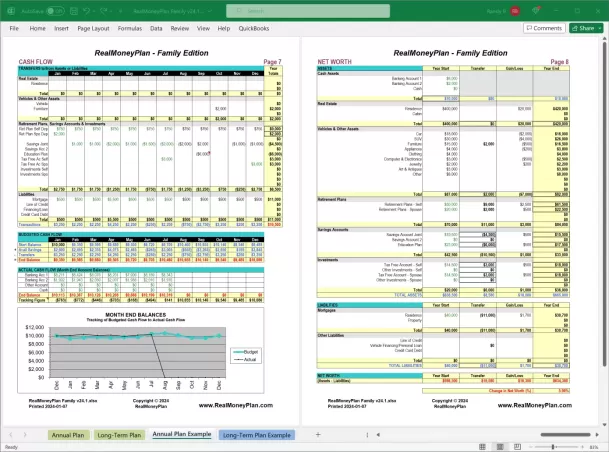Open the Data tab
Viewport: 609px width, 452px height.
156,28
